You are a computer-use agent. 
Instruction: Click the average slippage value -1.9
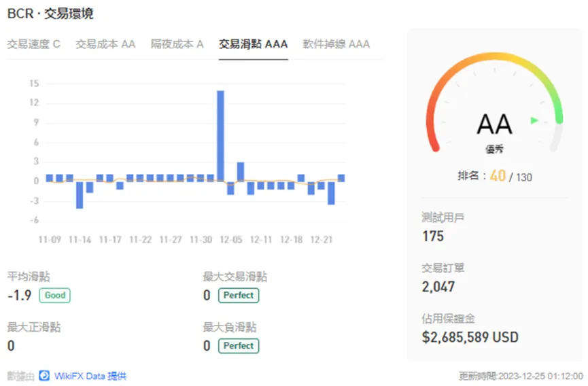[x=20, y=296]
